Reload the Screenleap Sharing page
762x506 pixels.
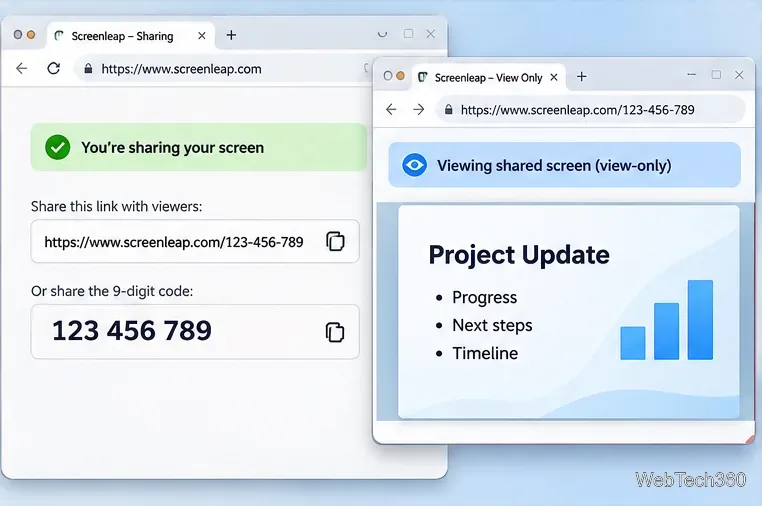[54, 69]
